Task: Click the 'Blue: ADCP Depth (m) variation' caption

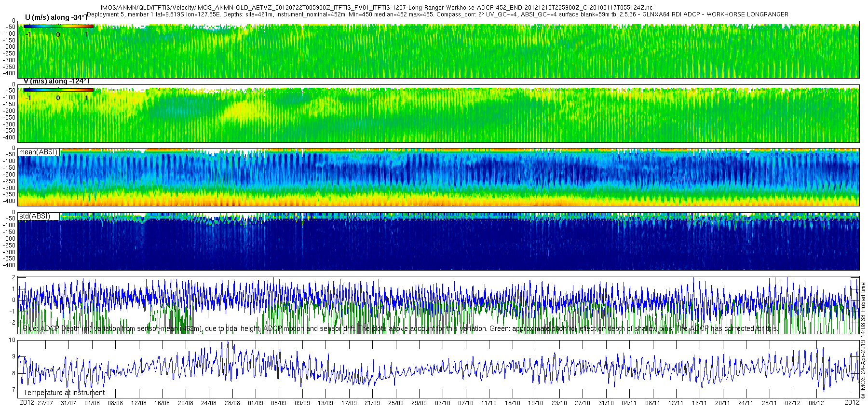Action: [x=400, y=328]
